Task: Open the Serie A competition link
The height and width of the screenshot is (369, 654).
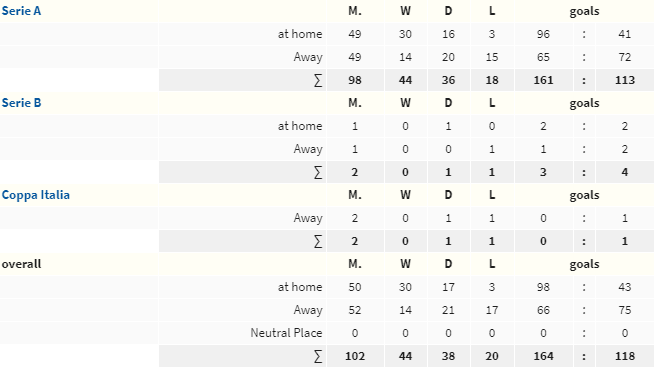Action: (21, 11)
